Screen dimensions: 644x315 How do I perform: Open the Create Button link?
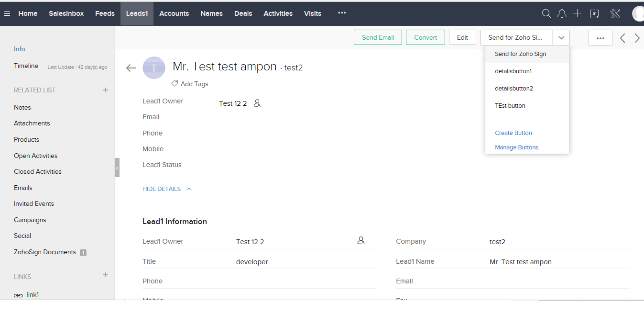click(513, 133)
